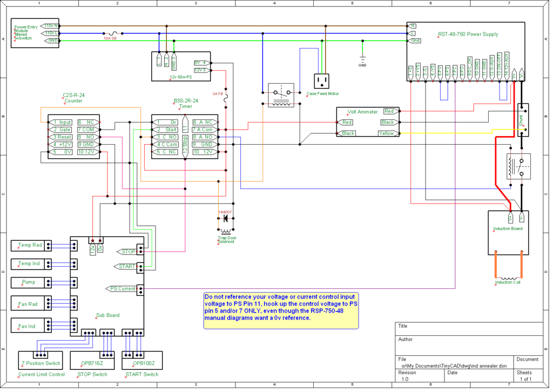Select the 3A FB fuse symbol
Viewport: 553px width, 392px height.
[x=226, y=98]
